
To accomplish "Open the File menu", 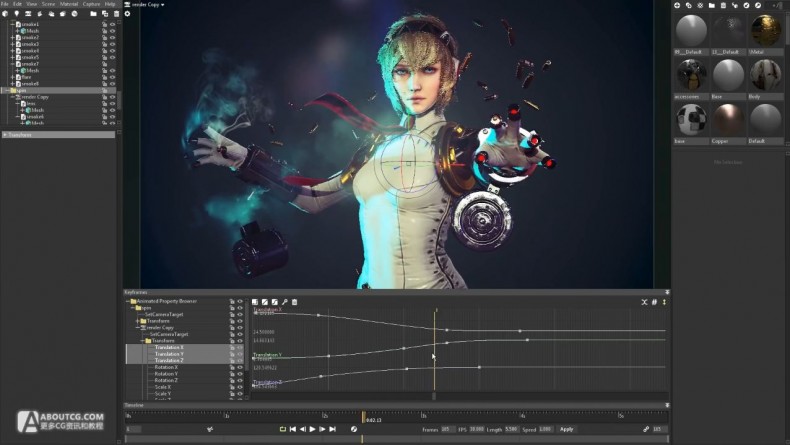I will pyautogui.click(x=5, y=4).
